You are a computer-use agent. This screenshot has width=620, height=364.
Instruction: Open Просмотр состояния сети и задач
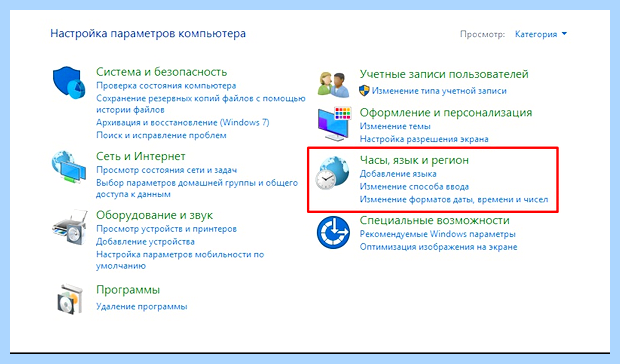(166, 170)
